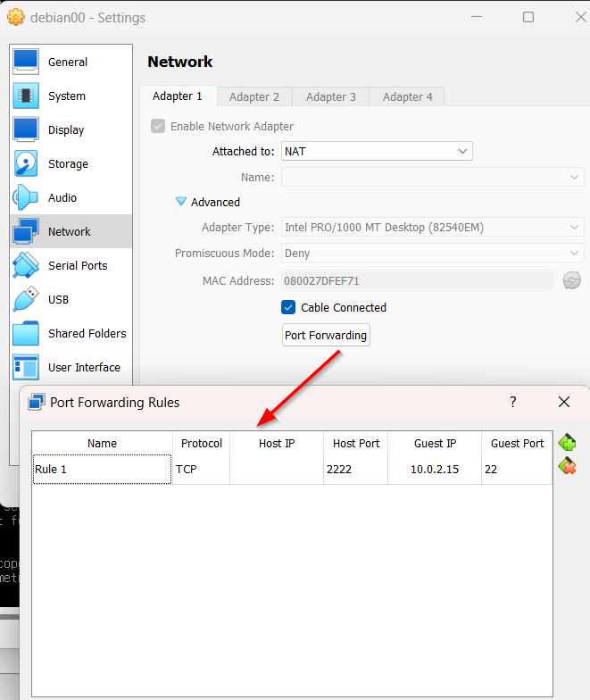The image size is (590, 700).
Task: Click the help question mark button
Action: click(512, 403)
